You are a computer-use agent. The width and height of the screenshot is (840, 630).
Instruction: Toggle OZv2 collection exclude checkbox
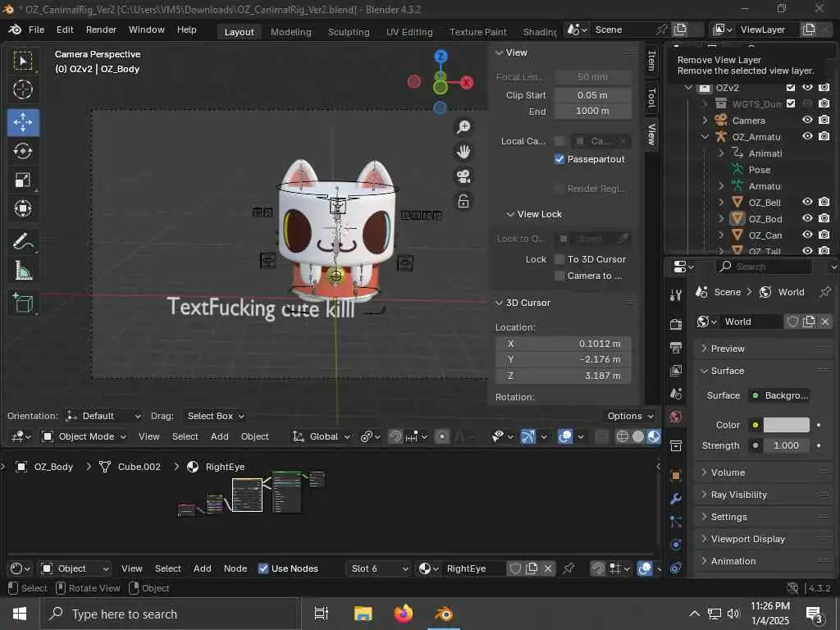[791, 87]
